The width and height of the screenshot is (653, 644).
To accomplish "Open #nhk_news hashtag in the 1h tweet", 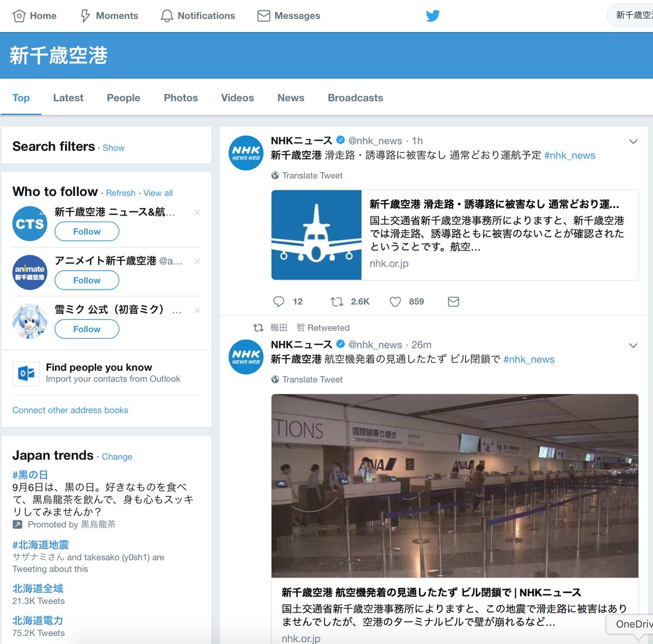I will (x=570, y=156).
